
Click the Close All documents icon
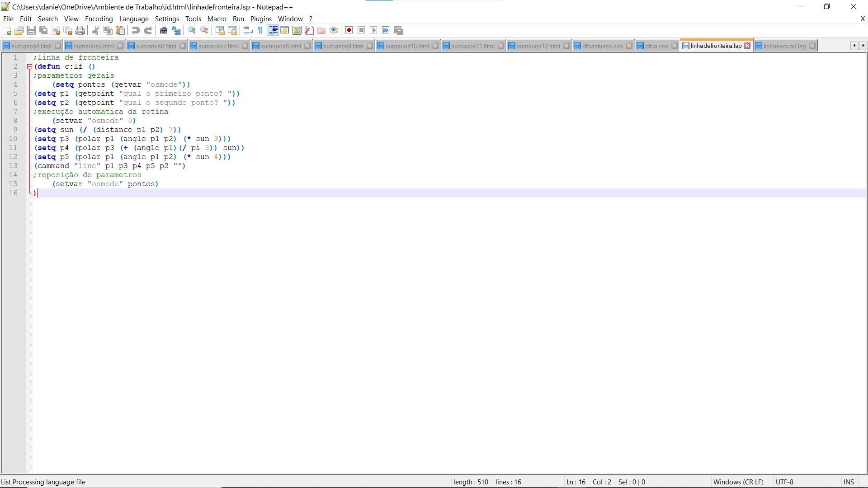point(68,30)
